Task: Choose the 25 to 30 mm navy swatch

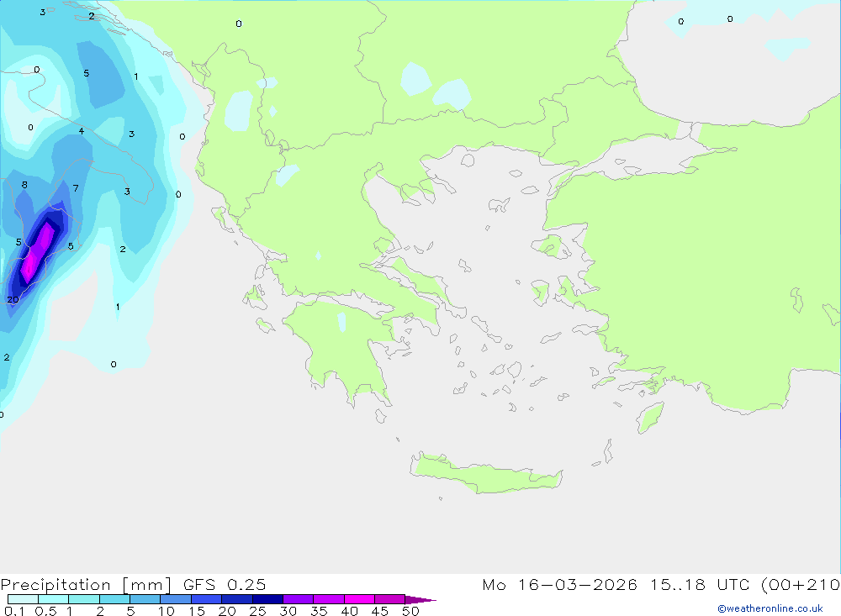Action: click(x=267, y=599)
